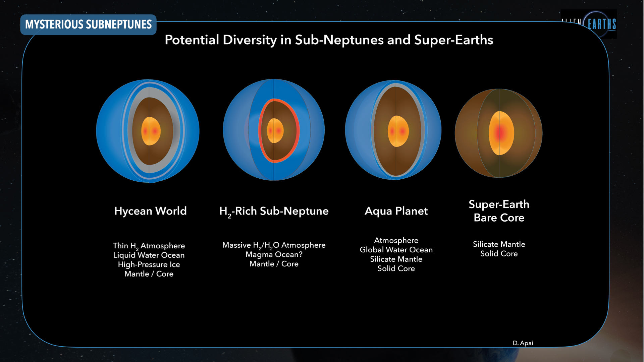Screen dimensions: 644x362
Task: Click the Hycean World label
Action: click(150, 211)
